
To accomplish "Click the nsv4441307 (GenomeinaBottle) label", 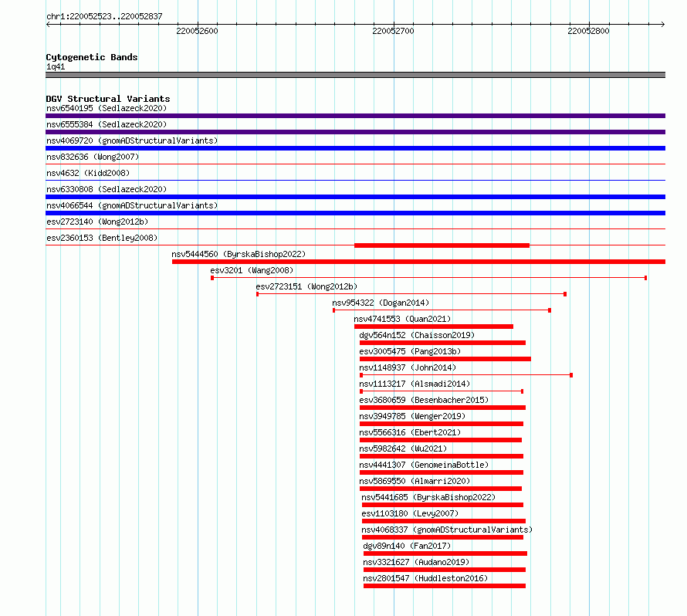I will [x=424, y=465].
